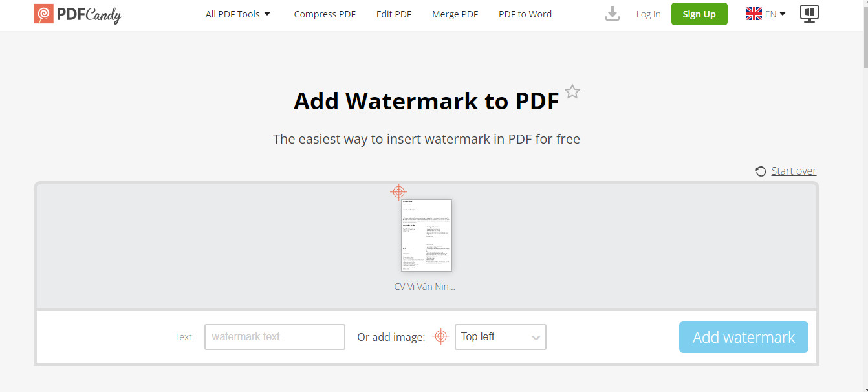Click the Log In link
The image size is (868, 392).
[648, 14]
